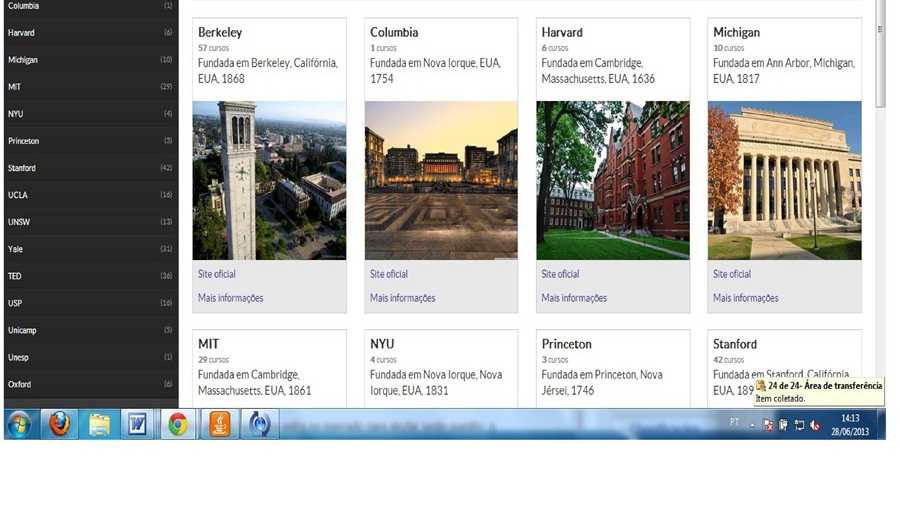The width and height of the screenshot is (900, 515).
Task: Choose TED from the sidebar
Action: pos(15,276)
